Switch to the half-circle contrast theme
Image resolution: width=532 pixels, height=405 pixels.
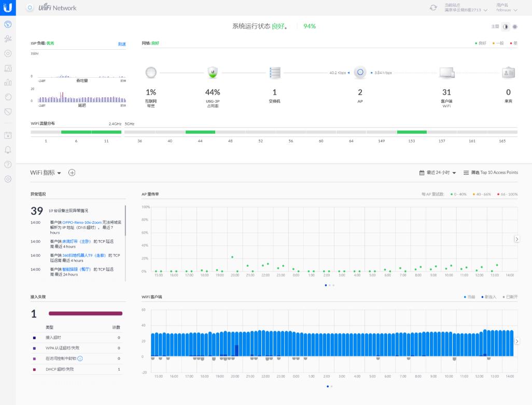[x=507, y=26]
